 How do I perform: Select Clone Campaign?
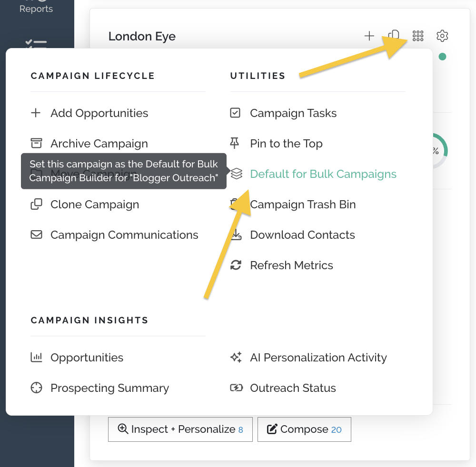95,204
